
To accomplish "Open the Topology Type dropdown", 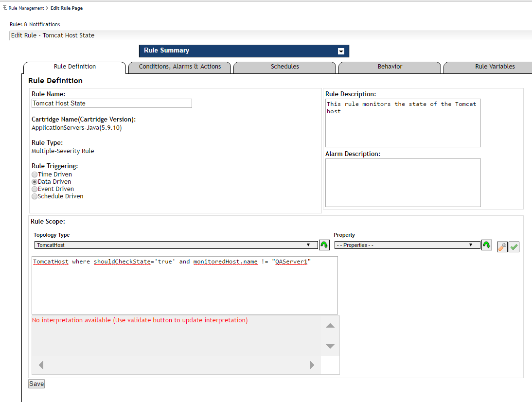I will [176, 245].
